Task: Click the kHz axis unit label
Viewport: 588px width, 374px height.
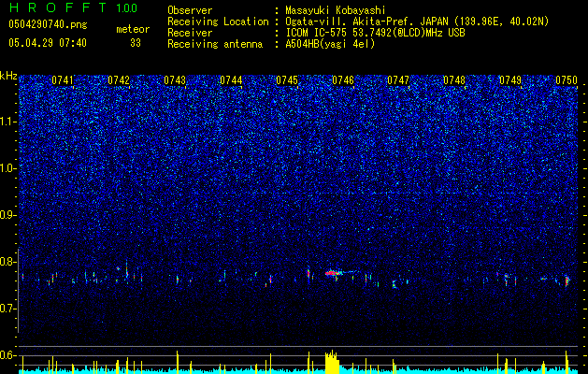Action: coord(8,76)
